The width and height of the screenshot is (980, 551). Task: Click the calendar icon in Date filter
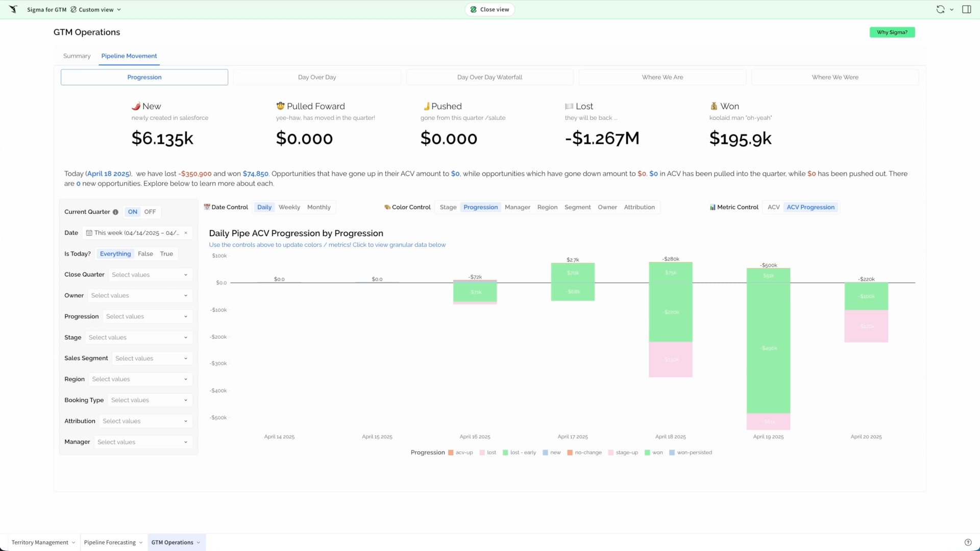point(89,233)
